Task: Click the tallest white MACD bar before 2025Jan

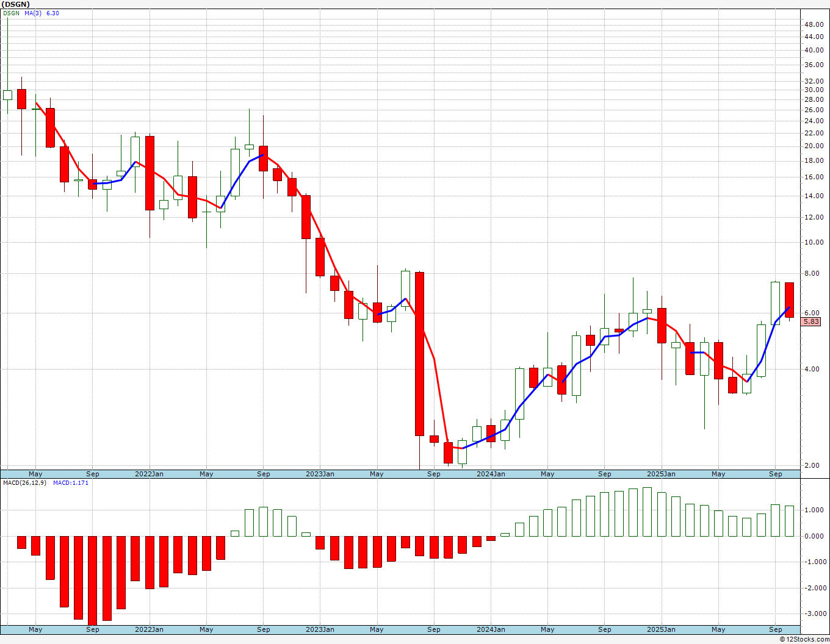Action: 647,512
